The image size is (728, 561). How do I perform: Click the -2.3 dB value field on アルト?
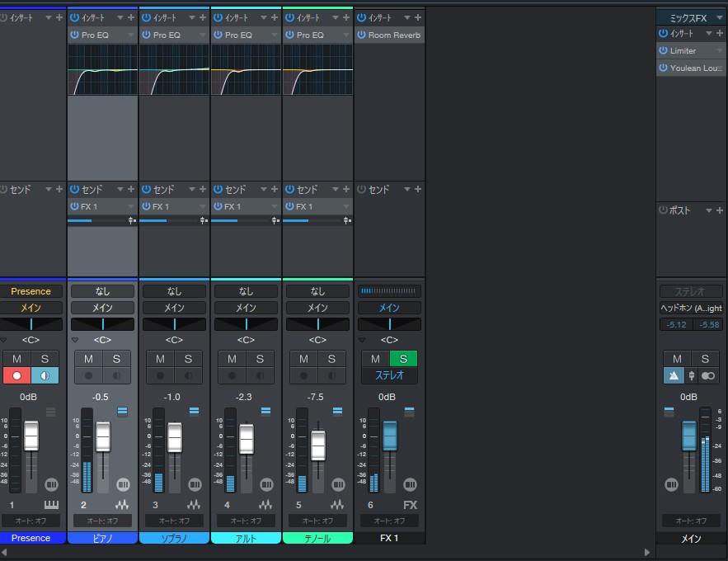click(x=245, y=397)
